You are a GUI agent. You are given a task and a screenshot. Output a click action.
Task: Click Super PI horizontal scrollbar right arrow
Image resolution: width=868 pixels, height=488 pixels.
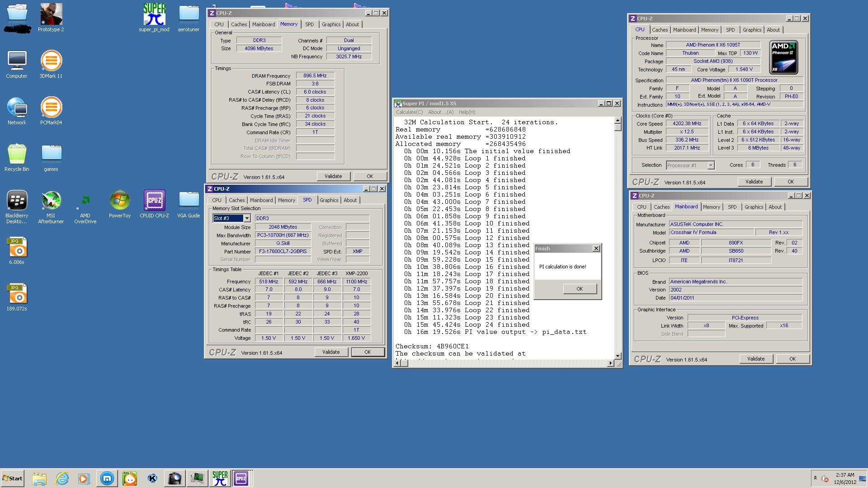pos(611,363)
